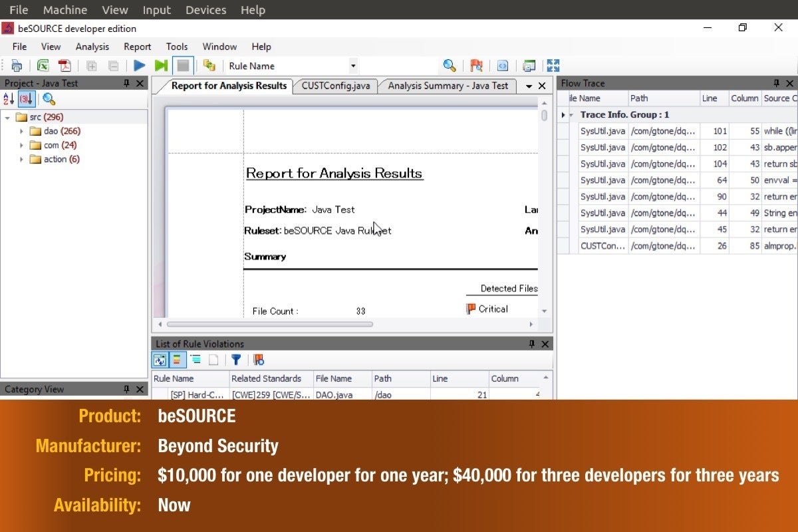Click the toolbar overflow grip at left edge

[3, 66]
